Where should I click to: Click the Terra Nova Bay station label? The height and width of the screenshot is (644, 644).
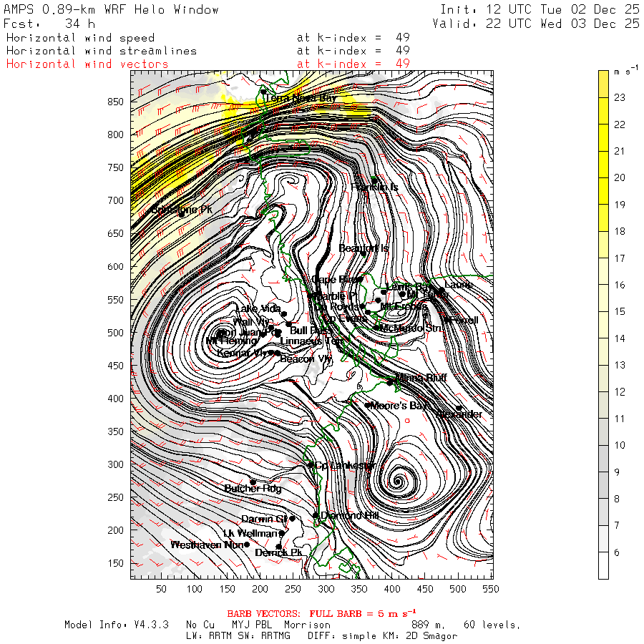[x=301, y=98]
